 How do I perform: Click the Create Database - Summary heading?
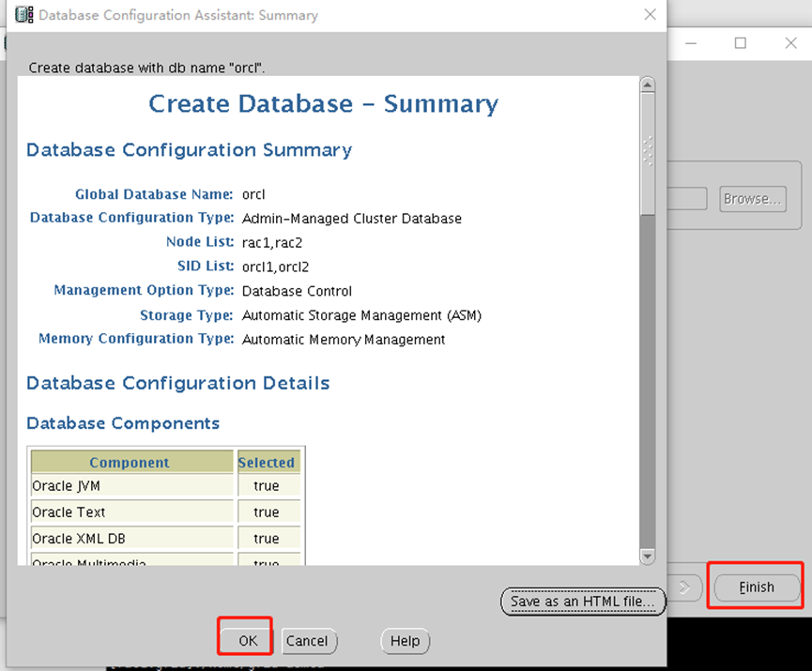coord(323,104)
